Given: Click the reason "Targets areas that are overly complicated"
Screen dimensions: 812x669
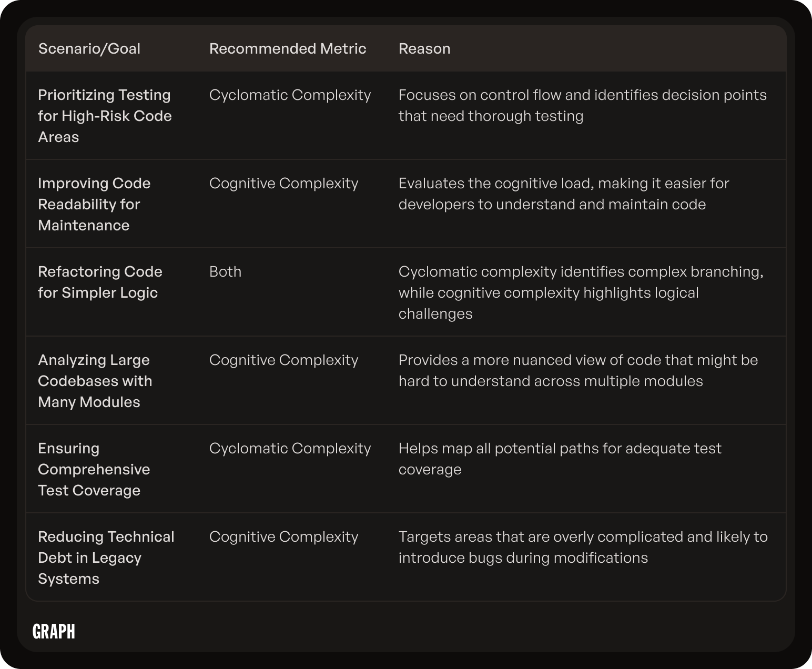Looking at the screenshot, I should 583,547.
